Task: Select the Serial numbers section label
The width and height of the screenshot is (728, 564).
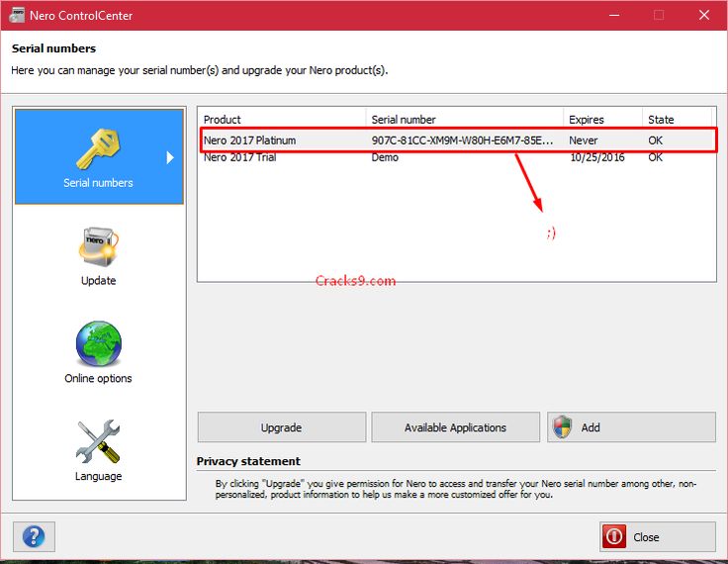Action: (99, 183)
